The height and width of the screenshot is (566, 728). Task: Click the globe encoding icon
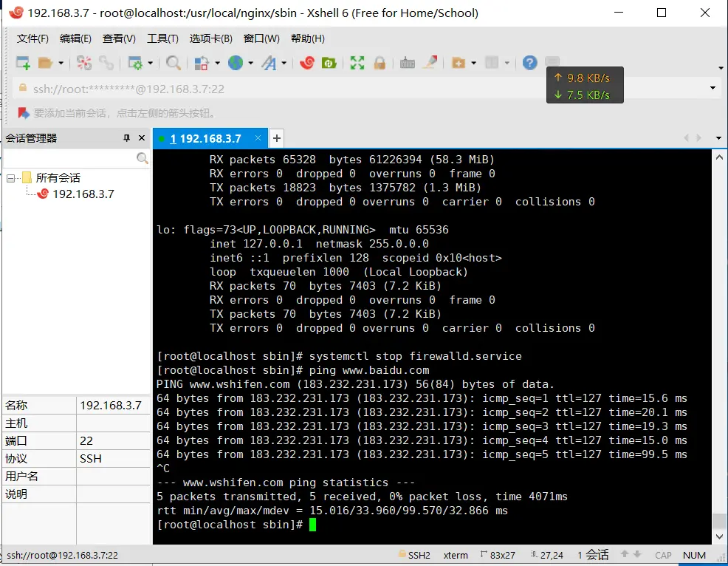236,63
